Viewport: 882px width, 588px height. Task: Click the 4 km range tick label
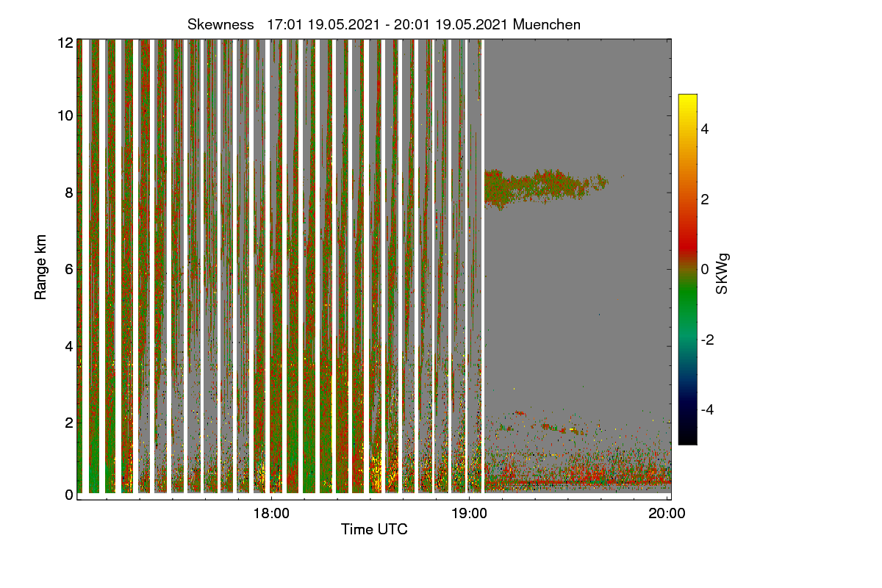point(69,345)
